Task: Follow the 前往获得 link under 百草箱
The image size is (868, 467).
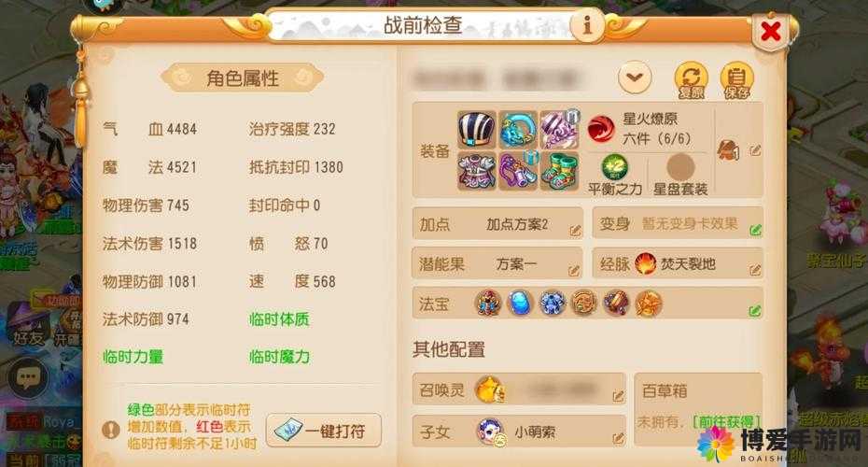Action: [727, 422]
